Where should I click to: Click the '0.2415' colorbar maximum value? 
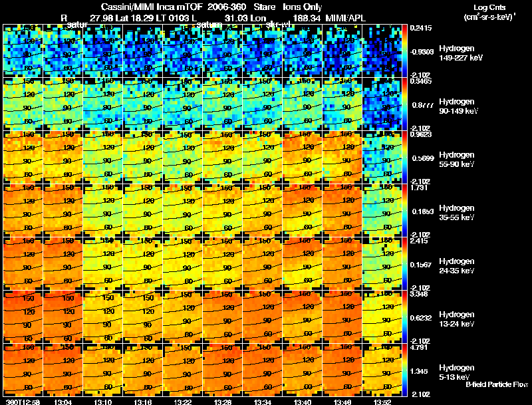421,28
